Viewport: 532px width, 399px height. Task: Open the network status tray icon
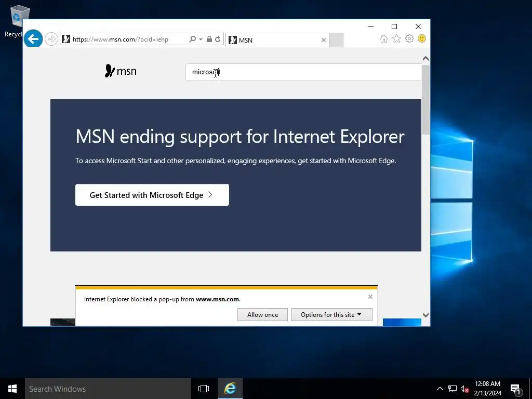(453, 389)
